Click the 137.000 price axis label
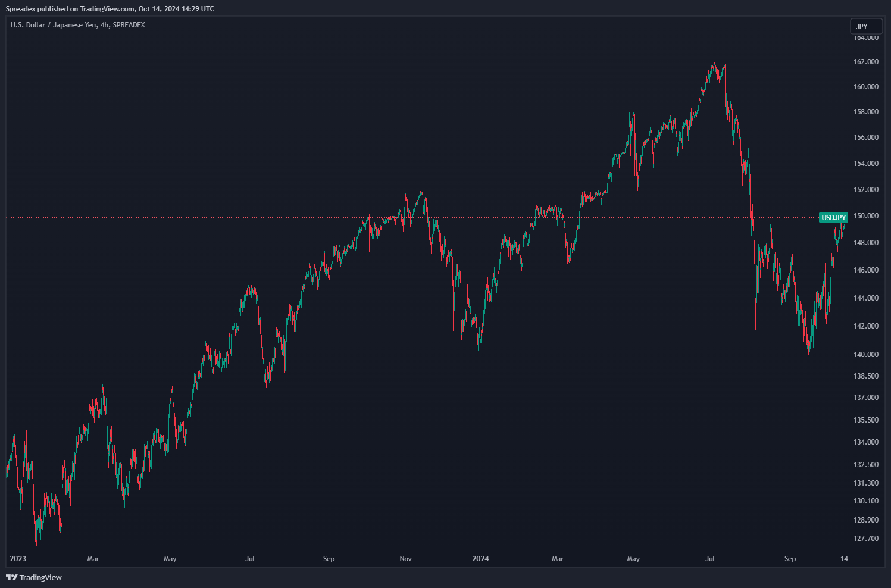This screenshot has height=588, width=891. click(866, 398)
